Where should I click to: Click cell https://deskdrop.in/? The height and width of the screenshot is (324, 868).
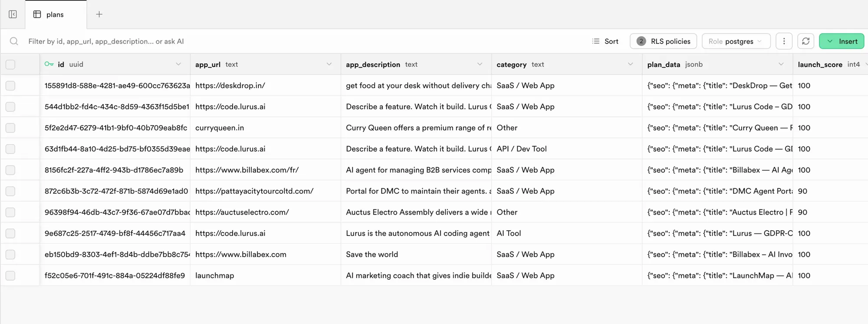point(266,86)
